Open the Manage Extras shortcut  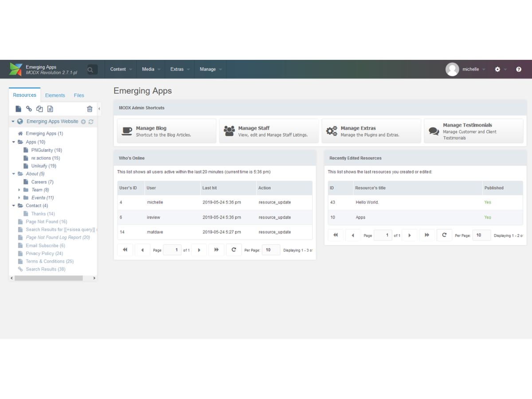click(372, 131)
